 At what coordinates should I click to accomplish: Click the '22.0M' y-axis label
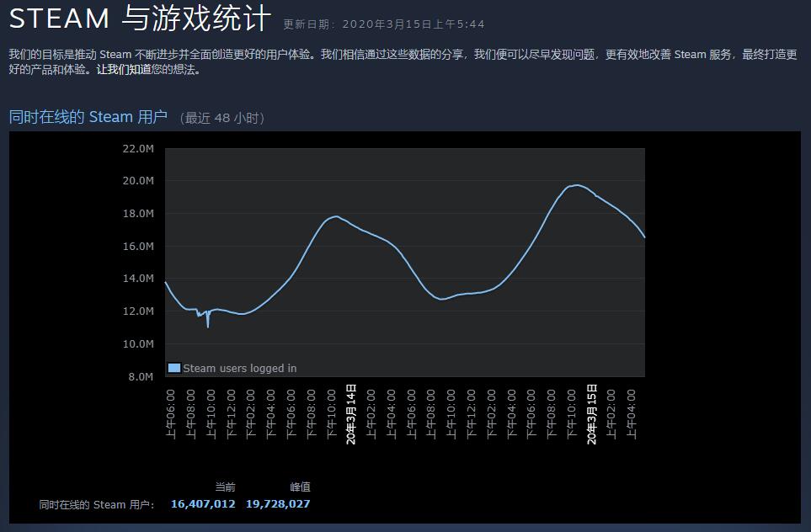point(138,149)
